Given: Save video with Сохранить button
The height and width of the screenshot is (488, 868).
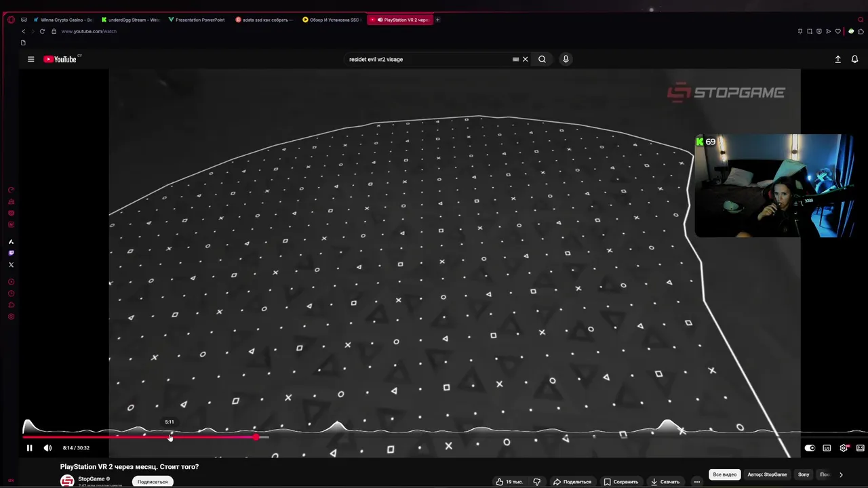Looking at the screenshot, I should tap(620, 482).
